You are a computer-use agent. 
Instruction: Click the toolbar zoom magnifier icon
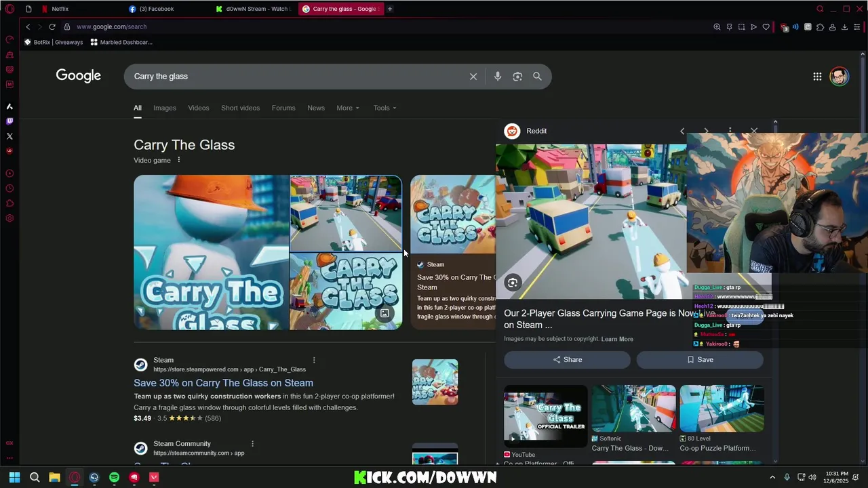[x=717, y=27]
